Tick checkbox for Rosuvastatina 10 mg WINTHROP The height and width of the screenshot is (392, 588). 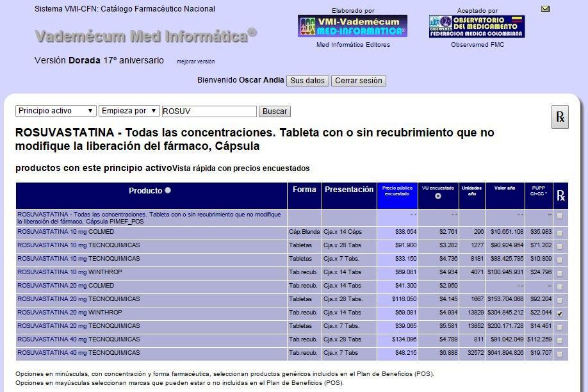(x=560, y=274)
